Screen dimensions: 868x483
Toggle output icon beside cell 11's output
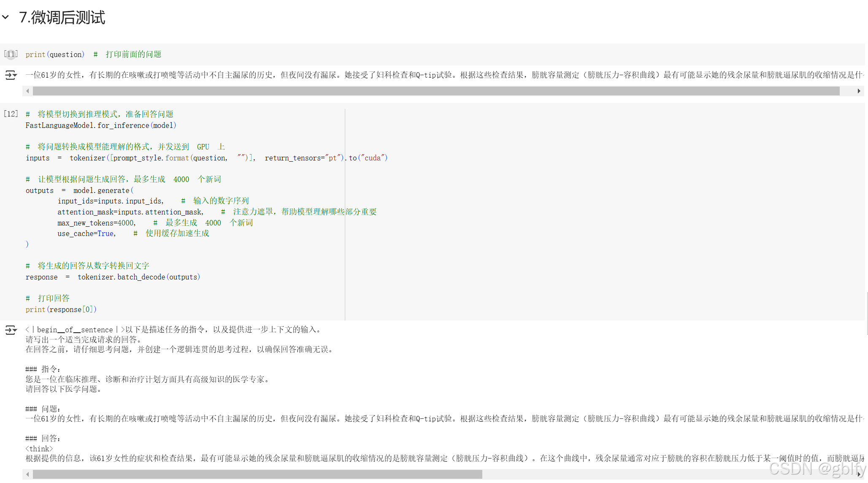(x=11, y=75)
